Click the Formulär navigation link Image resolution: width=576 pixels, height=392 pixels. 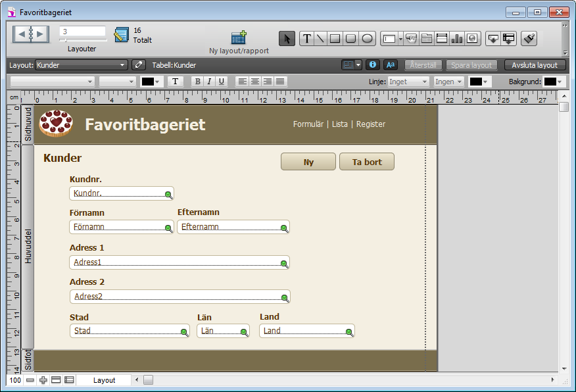(308, 124)
